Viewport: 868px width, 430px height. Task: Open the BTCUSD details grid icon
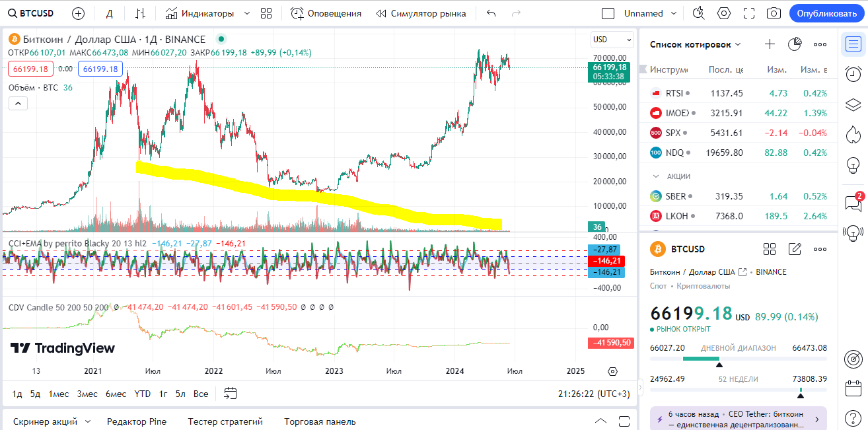[770, 249]
